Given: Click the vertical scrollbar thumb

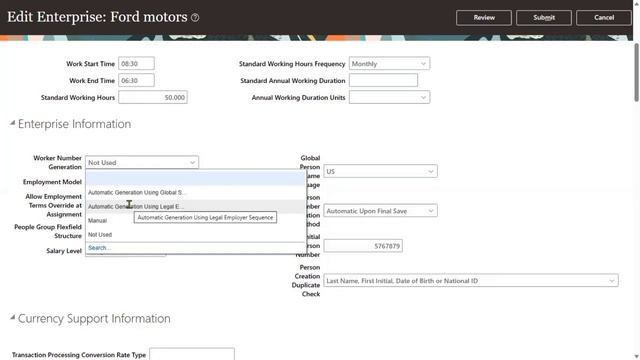Looking at the screenshot, I should tap(636, 72).
